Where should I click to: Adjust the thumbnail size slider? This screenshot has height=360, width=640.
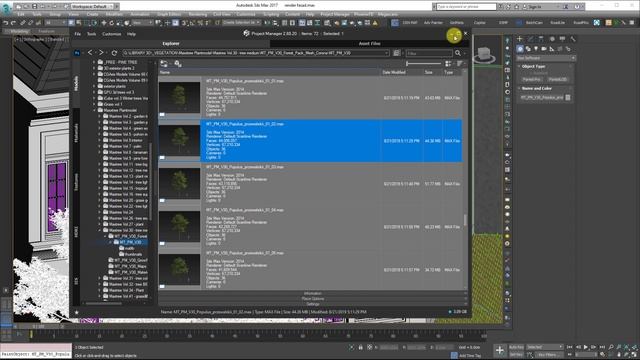424,63
